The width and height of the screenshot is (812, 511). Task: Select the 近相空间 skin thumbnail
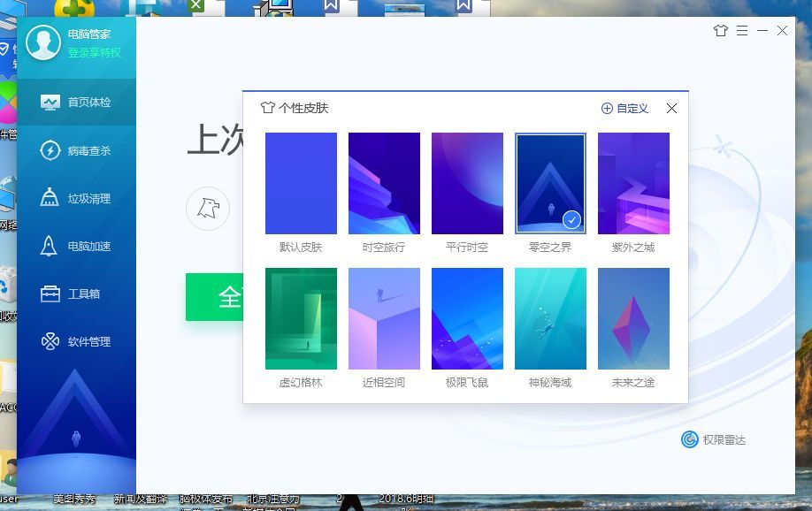point(384,318)
